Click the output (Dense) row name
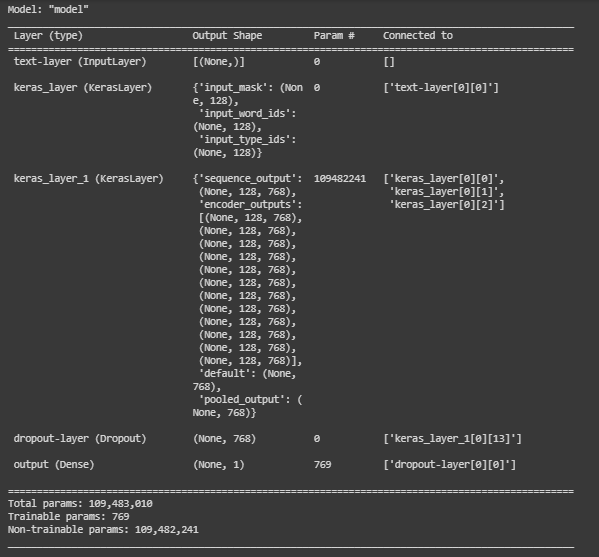The image size is (599, 557). (x=54, y=464)
